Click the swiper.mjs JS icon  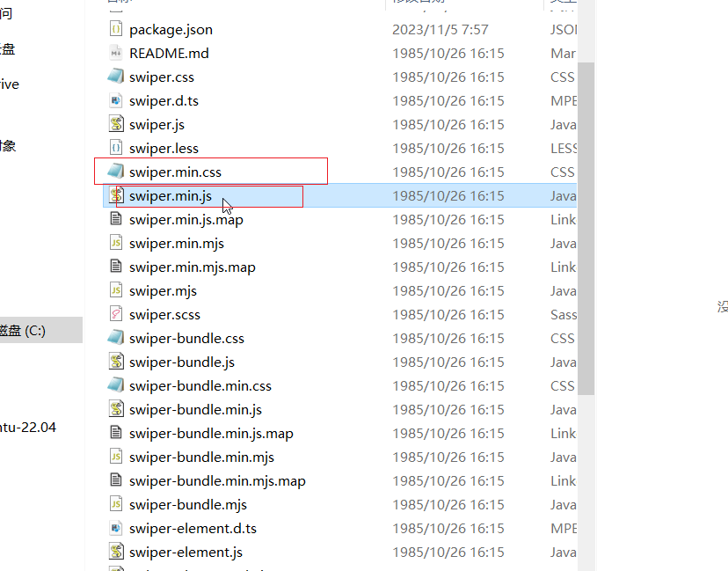point(116,290)
